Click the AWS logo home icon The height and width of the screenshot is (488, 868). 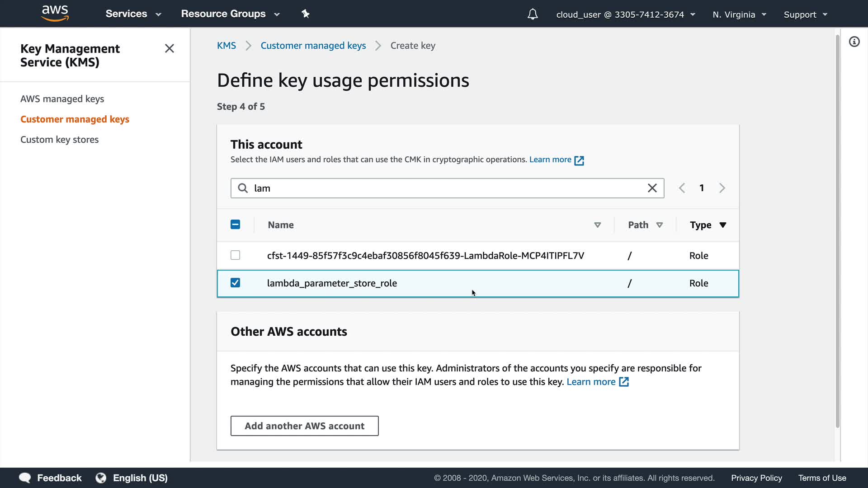55,14
